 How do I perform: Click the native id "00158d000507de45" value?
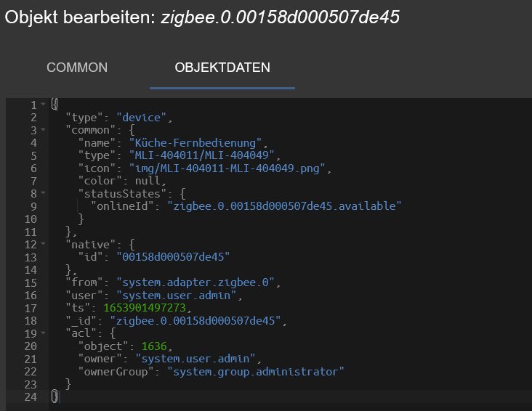(x=173, y=257)
